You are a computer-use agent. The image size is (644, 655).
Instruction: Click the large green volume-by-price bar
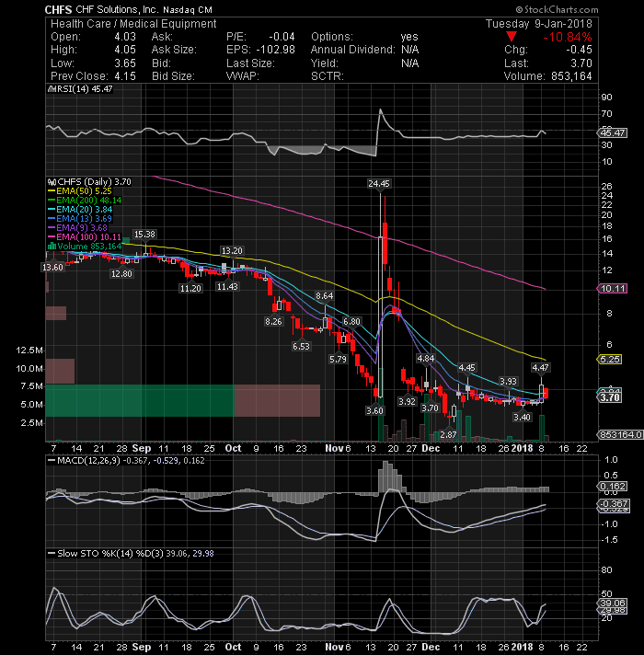(x=140, y=400)
